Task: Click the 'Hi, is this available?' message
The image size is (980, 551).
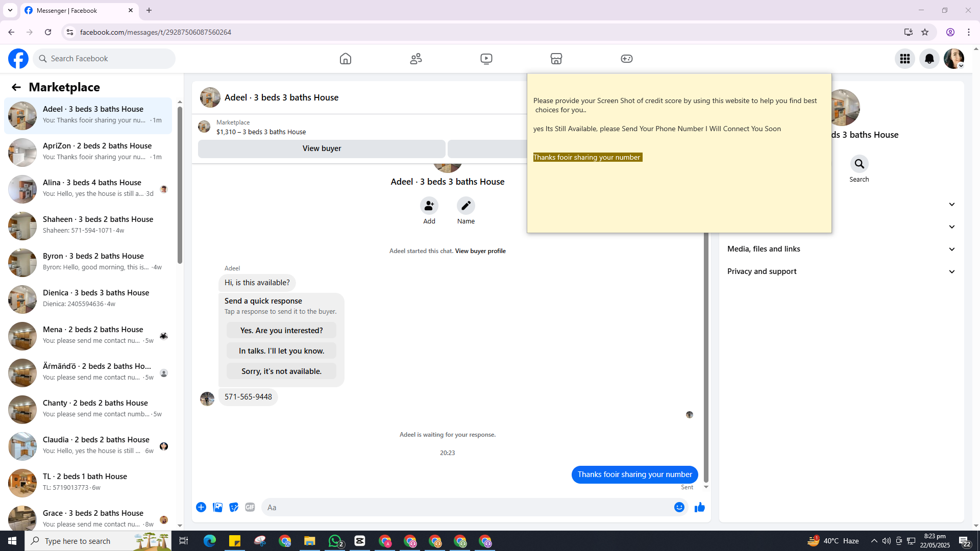Action: pyautogui.click(x=257, y=283)
